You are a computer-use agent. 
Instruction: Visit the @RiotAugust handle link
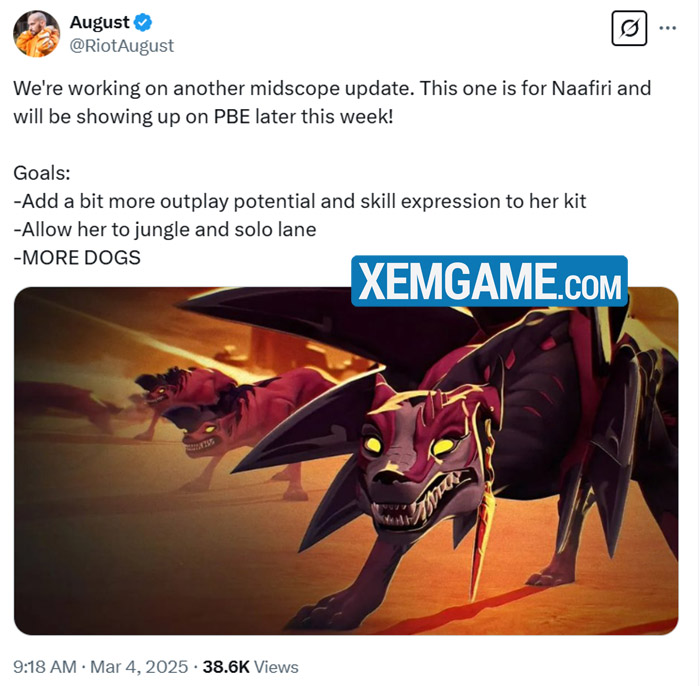[x=121, y=46]
